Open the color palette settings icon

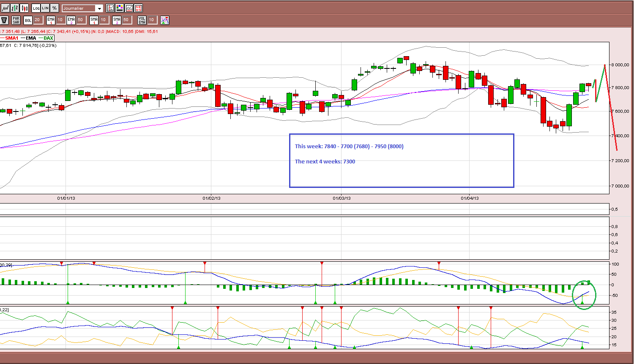[120, 8]
